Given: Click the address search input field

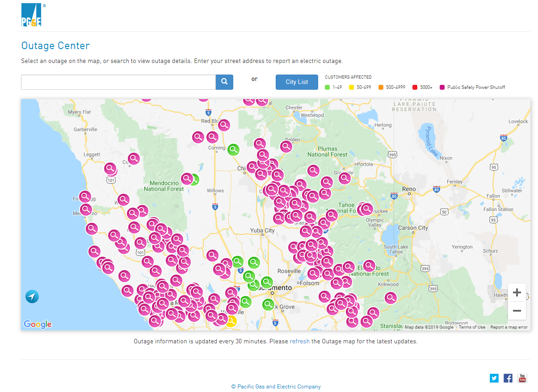Looking at the screenshot, I should (118, 82).
